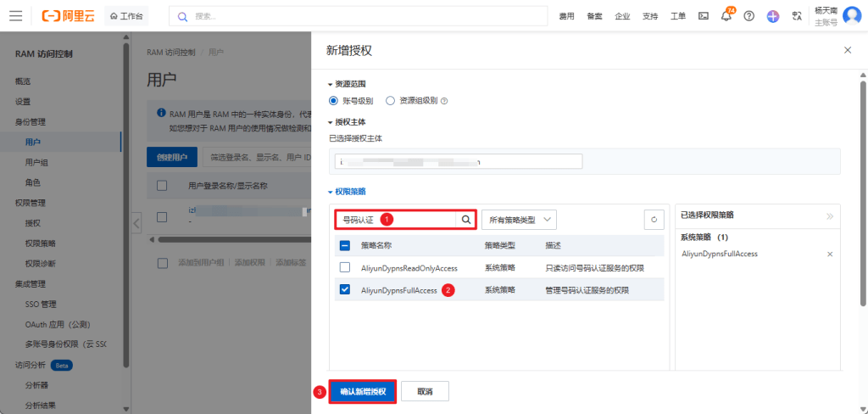Viewport: 868px width, 414px height.
Task: Collapse the left sidebar handle
Action: 136,223
